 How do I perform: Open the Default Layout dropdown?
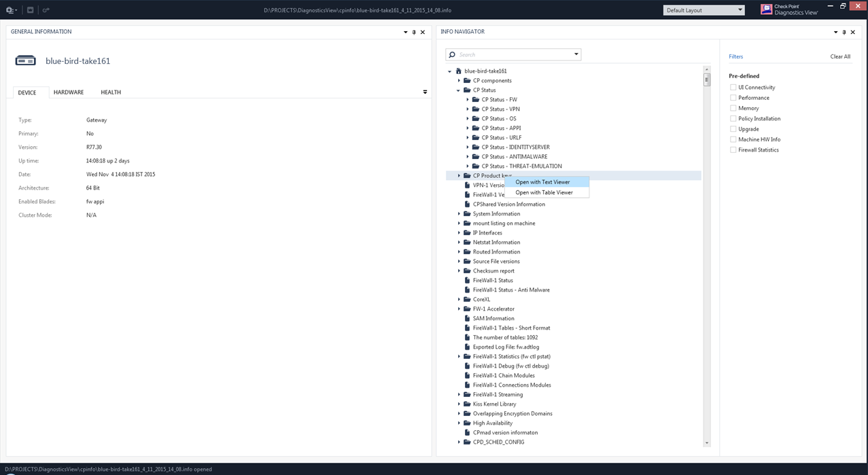click(704, 10)
